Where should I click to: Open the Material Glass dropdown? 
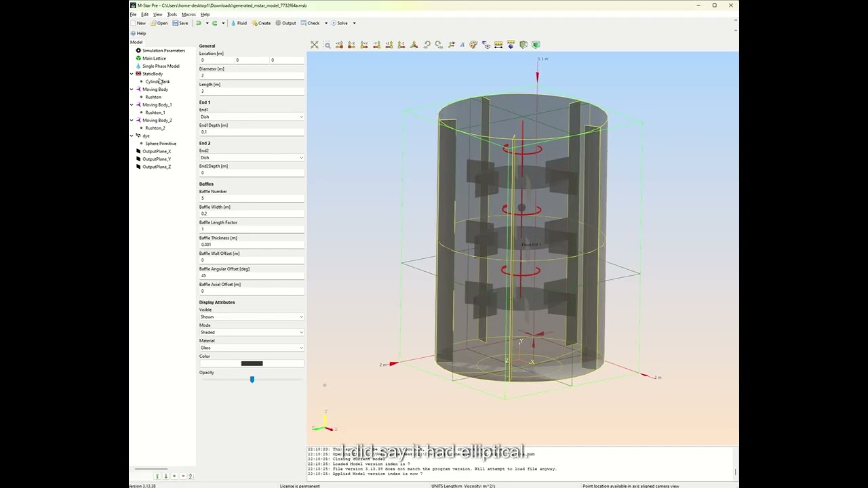point(252,348)
